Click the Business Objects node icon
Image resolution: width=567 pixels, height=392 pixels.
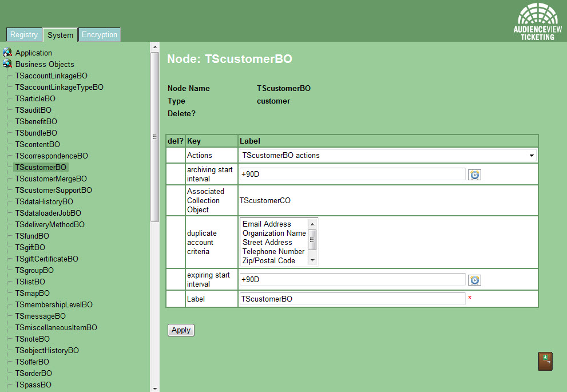click(7, 64)
